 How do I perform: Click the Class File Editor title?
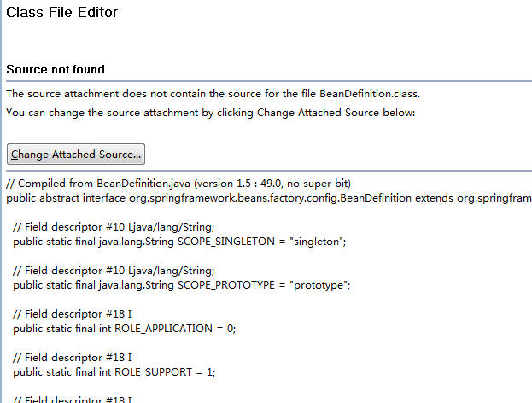click(x=62, y=13)
